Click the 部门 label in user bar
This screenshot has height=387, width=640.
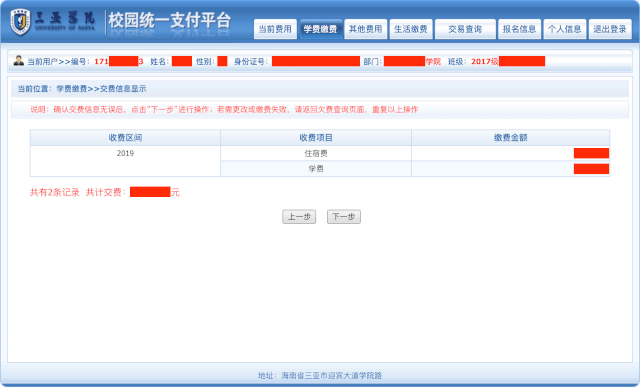click(x=372, y=61)
